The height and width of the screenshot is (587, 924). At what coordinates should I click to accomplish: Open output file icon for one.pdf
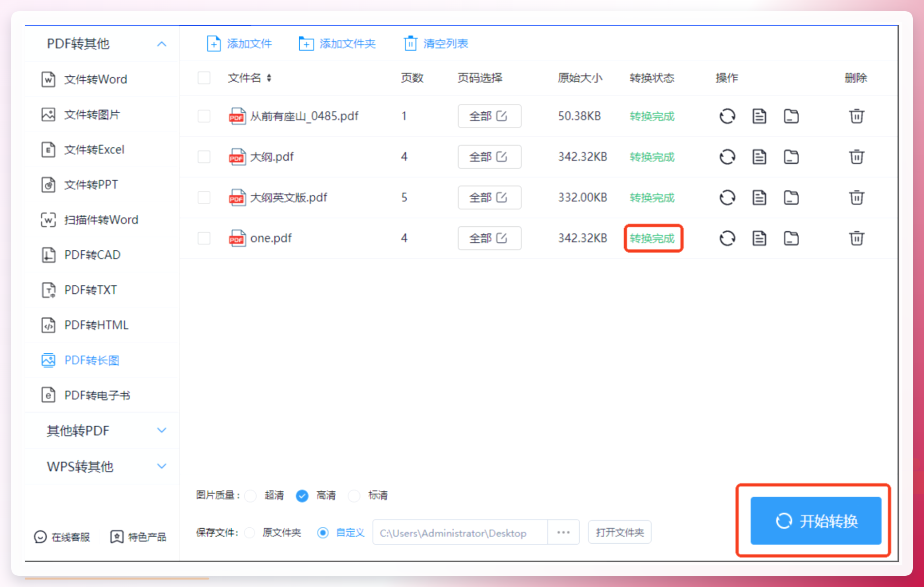(759, 238)
